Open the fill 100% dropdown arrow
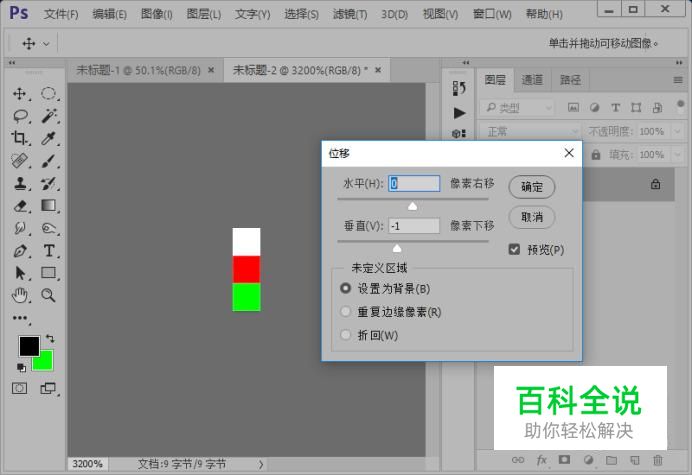This screenshot has width=692, height=475. (677, 155)
